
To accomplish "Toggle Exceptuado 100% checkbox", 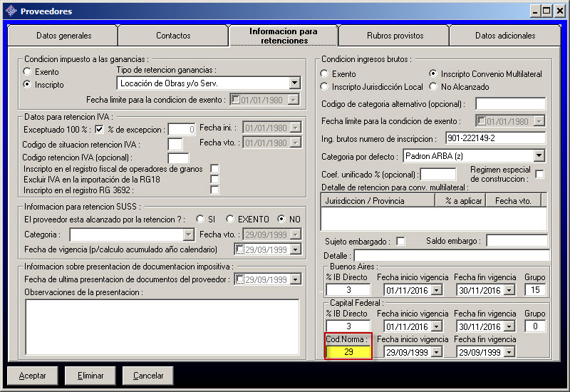I will [100, 129].
